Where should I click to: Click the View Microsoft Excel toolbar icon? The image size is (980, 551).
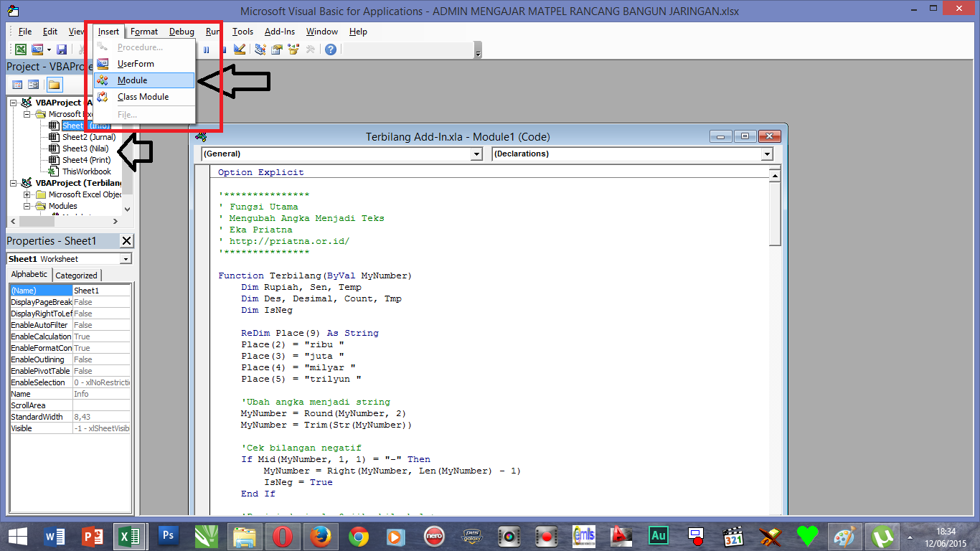click(x=21, y=50)
